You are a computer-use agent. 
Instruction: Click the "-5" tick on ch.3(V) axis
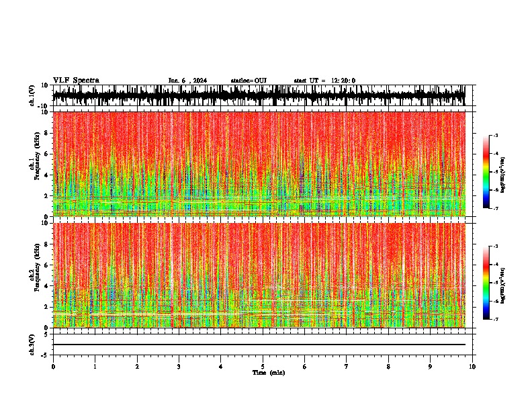[x=45, y=355]
